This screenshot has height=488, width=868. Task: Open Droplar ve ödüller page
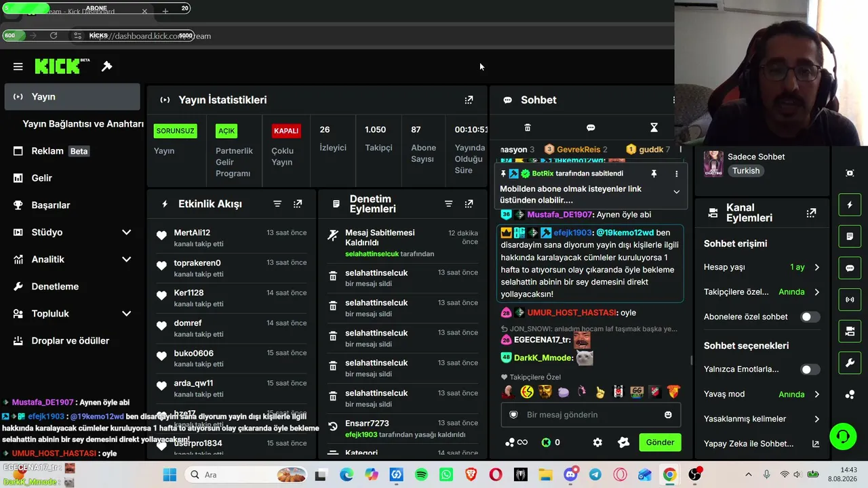[72, 341]
